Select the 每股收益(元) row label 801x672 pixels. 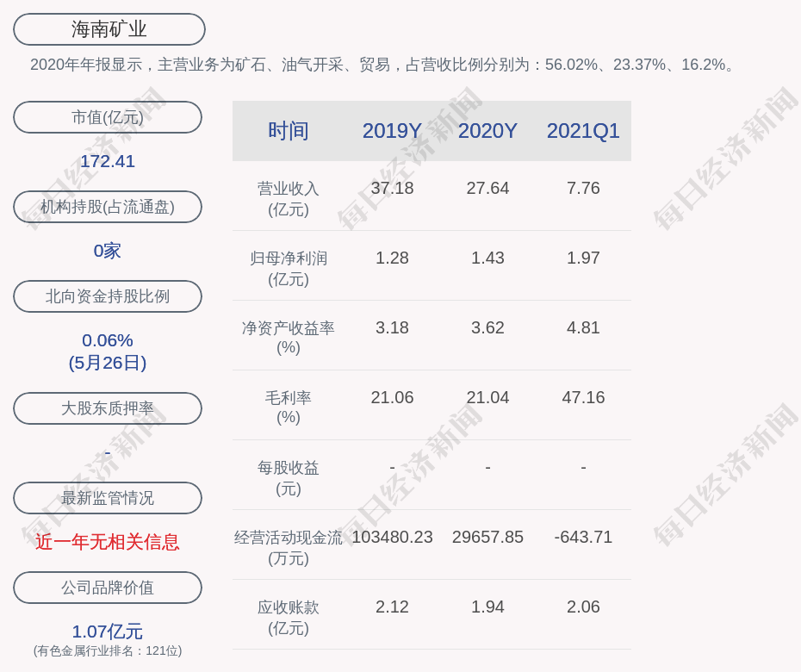point(289,478)
